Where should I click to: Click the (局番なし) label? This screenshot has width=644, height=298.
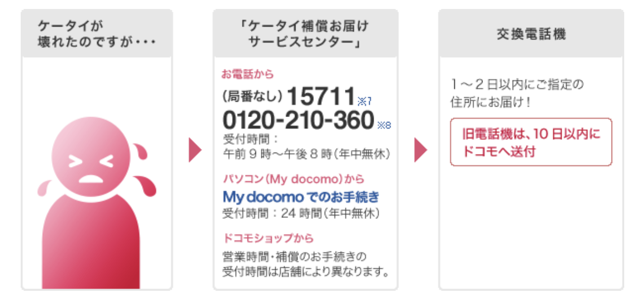coord(252,96)
